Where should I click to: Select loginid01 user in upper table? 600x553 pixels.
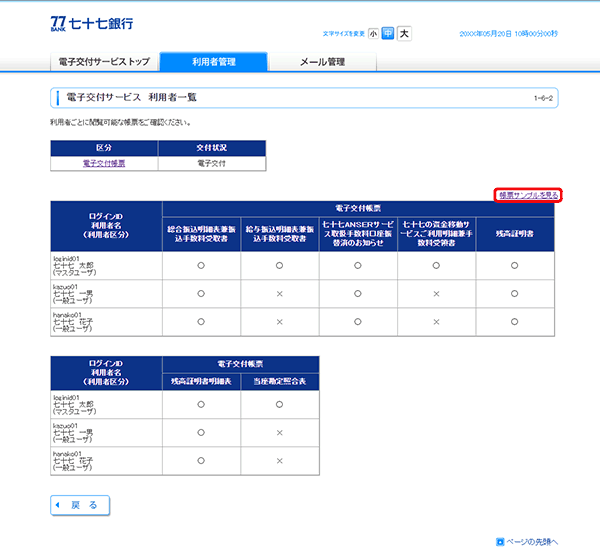(106, 266)
